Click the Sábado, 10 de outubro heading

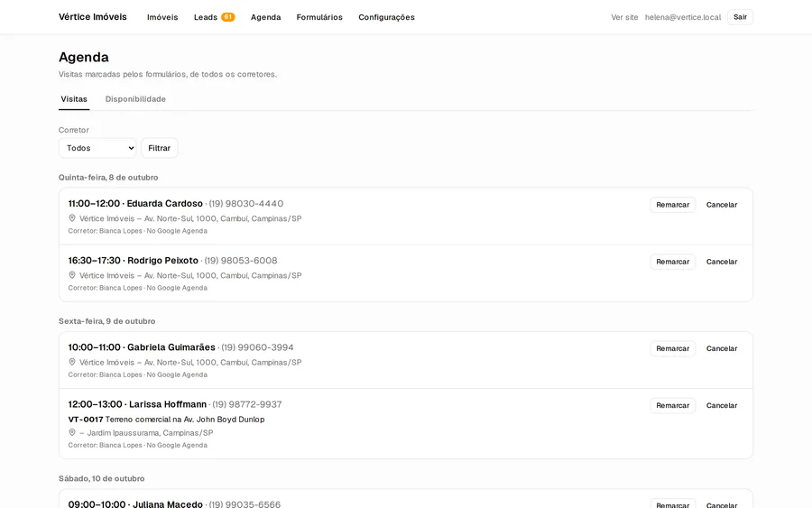click(101, 478)
